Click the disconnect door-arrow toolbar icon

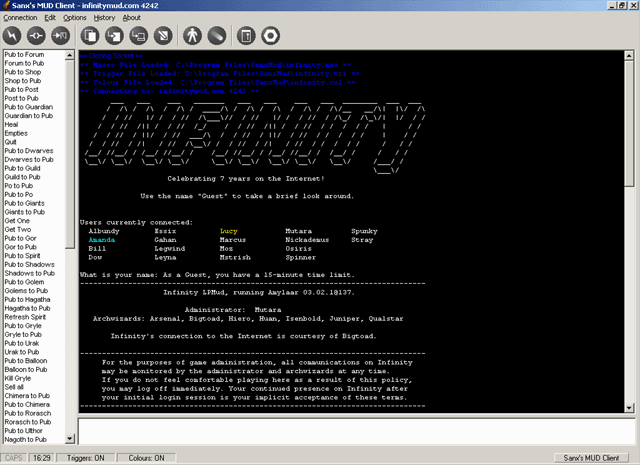pyautogui.click(x=62, y=36)
